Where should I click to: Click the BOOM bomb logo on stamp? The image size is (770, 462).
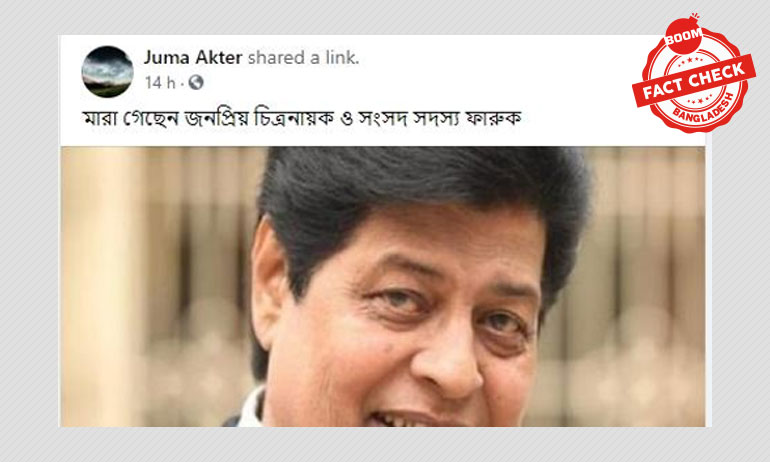[684, 35]
